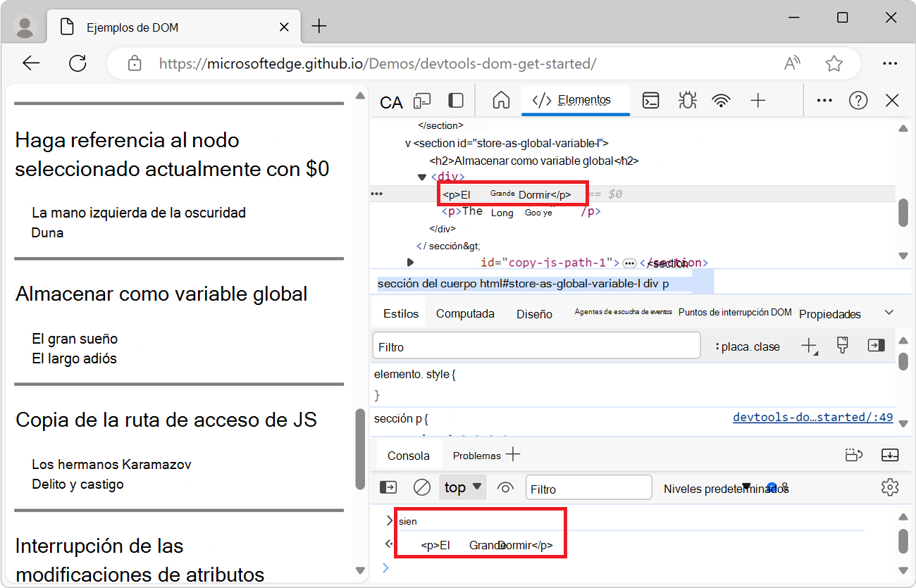
Task: Click the drawer move-to-panel icon
Action: [x=854, y=456]
